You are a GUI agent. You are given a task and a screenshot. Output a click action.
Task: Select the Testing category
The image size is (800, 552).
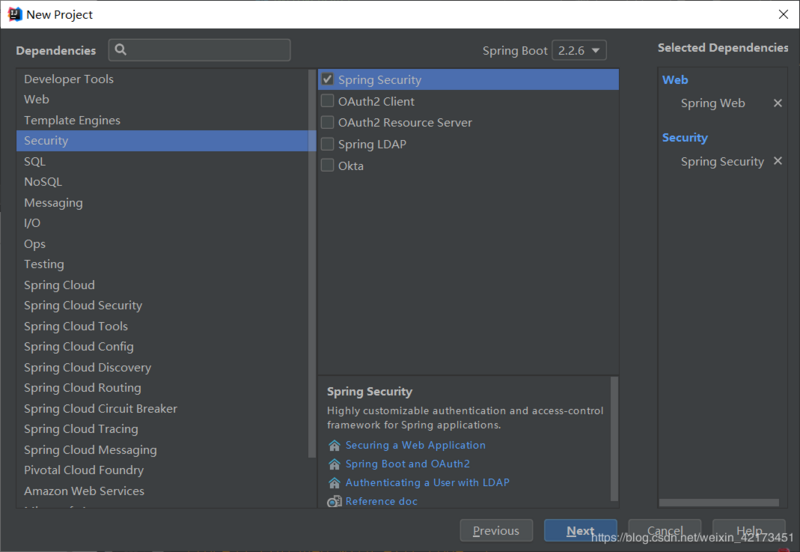pos(163,264)
